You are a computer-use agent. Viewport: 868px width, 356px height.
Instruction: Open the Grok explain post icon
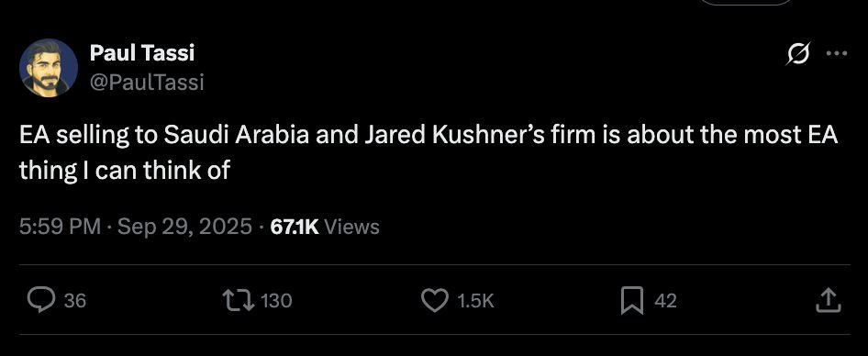pos(799,53)
